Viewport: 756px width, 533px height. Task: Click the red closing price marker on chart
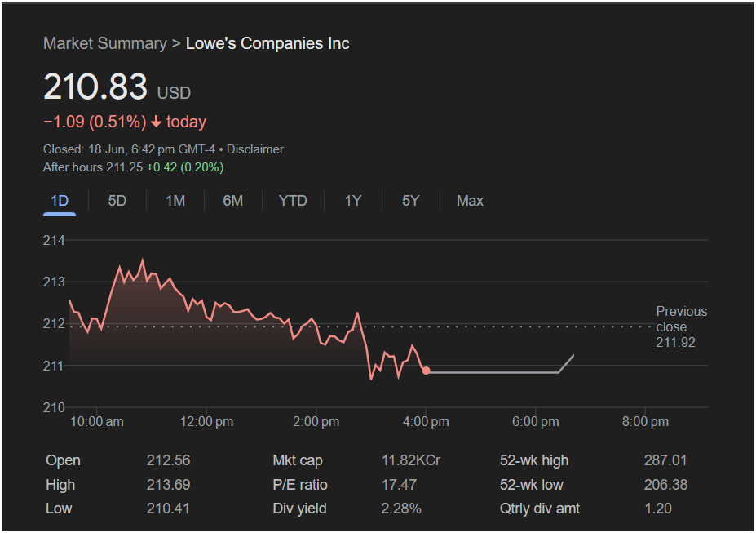point(426,371)
